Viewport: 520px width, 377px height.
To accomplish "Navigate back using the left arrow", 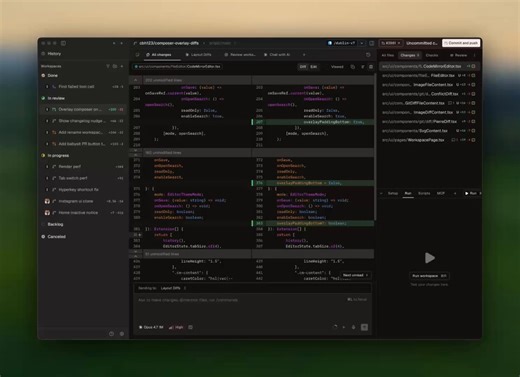I will click(114, 43).
